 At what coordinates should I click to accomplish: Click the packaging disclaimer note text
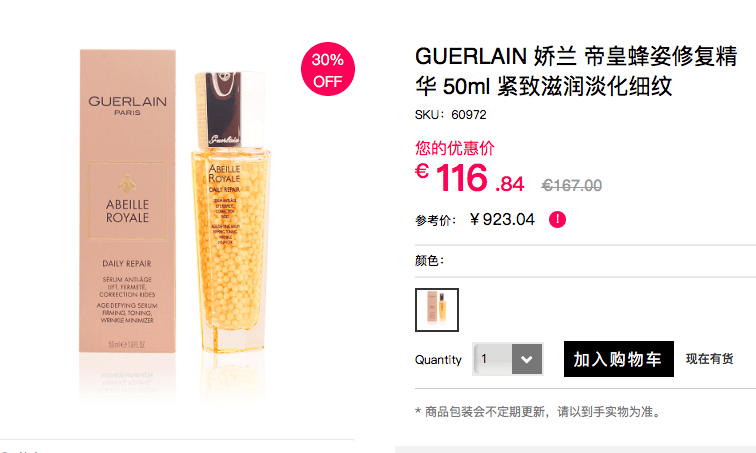pos(538,412)
